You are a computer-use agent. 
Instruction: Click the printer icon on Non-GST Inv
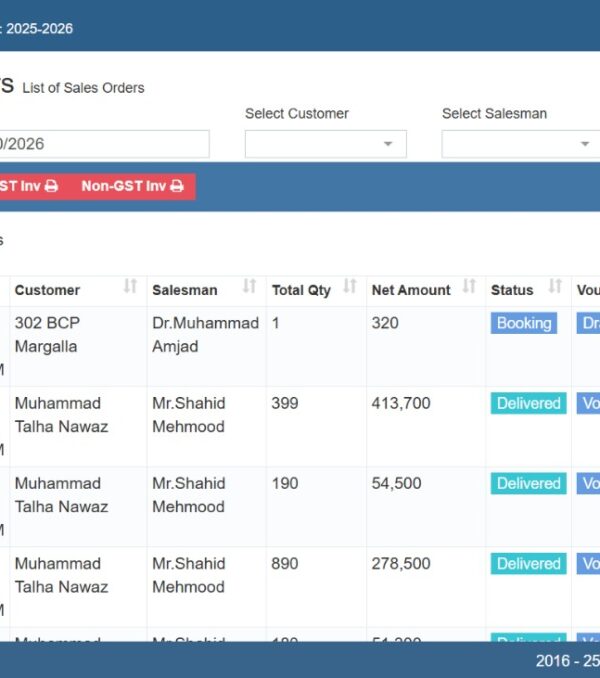[x=177, y=186]
